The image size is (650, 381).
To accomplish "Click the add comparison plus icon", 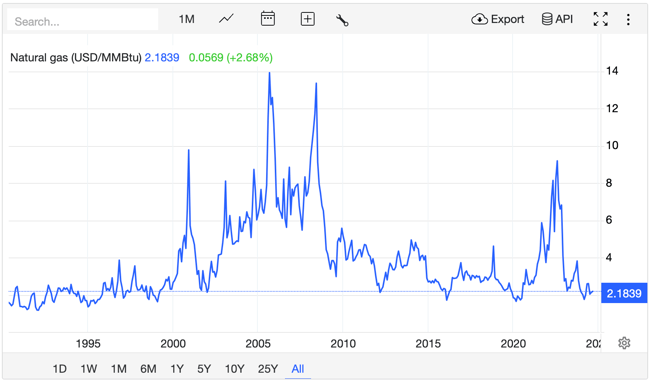I will (x=308, y=19).
